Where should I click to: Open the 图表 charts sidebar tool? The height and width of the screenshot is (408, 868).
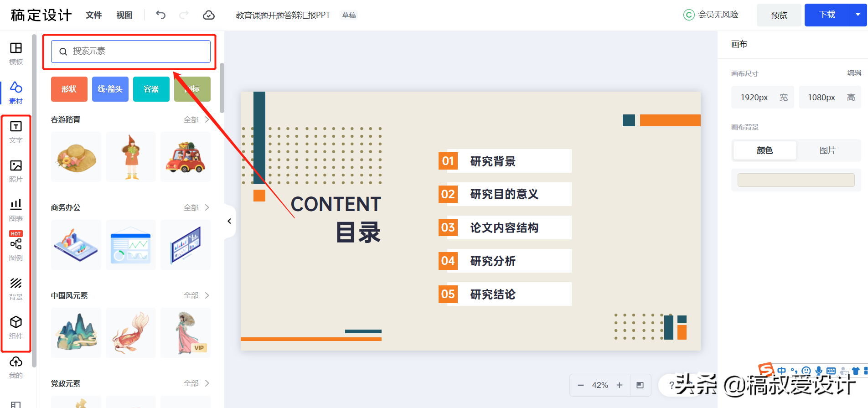point(16,210)
